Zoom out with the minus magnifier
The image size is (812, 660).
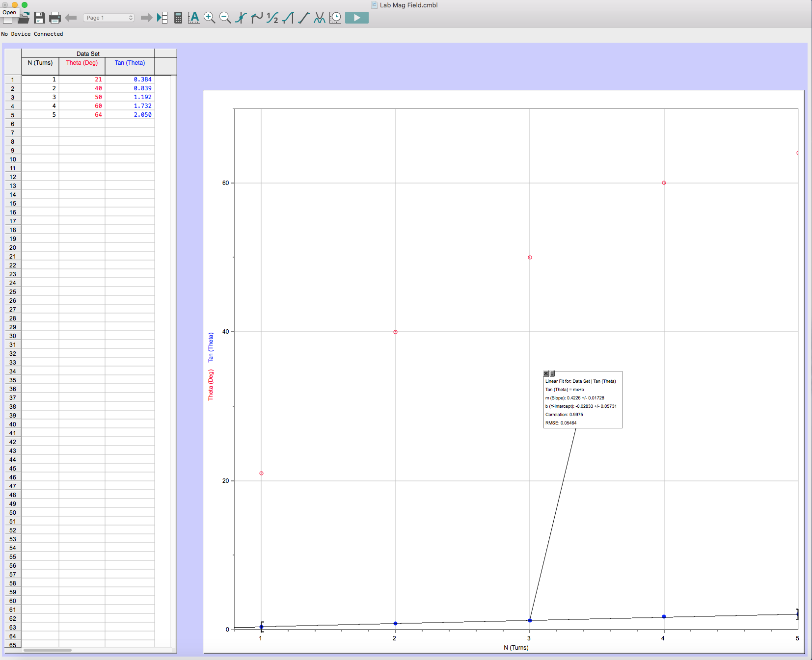tap(225, 18)
